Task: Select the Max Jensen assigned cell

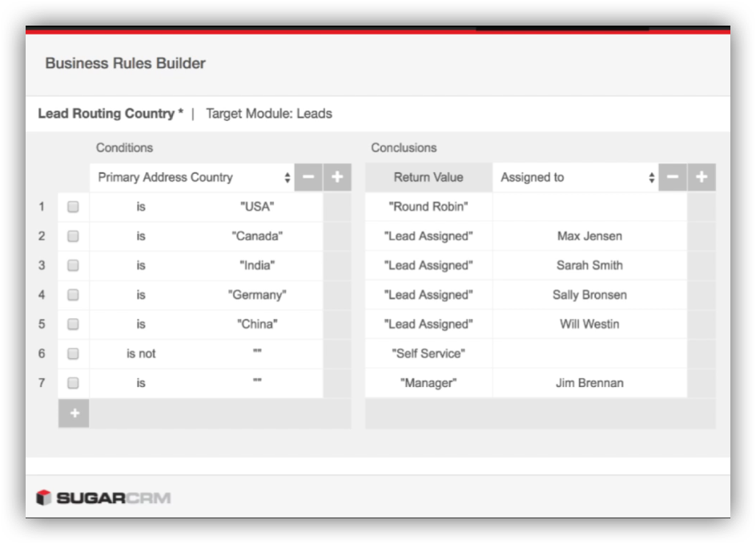Action: (x=589, y=236)
